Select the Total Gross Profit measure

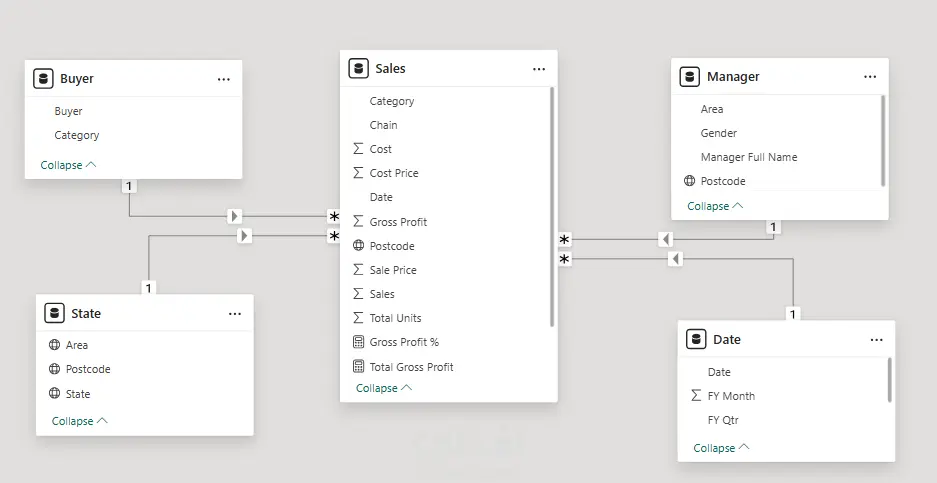pos(411,367)
